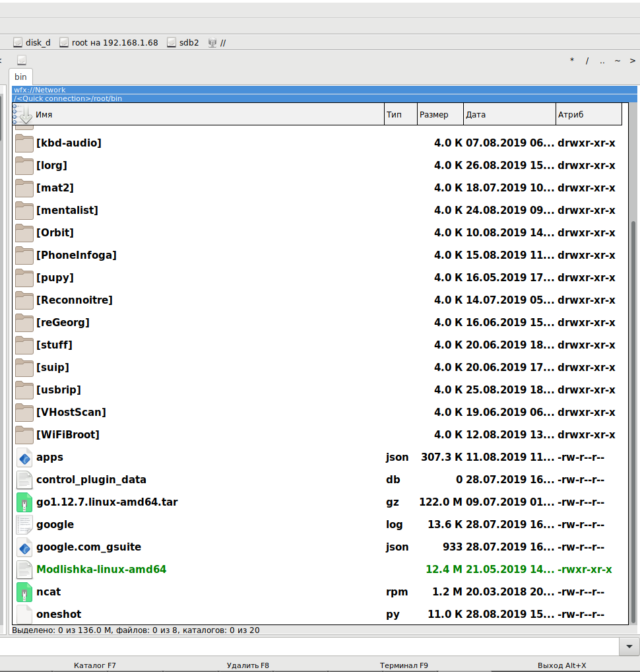The image size is (640, 672).
Task: Click the wfx://Network path bar
Action: [x=325, y=90]
